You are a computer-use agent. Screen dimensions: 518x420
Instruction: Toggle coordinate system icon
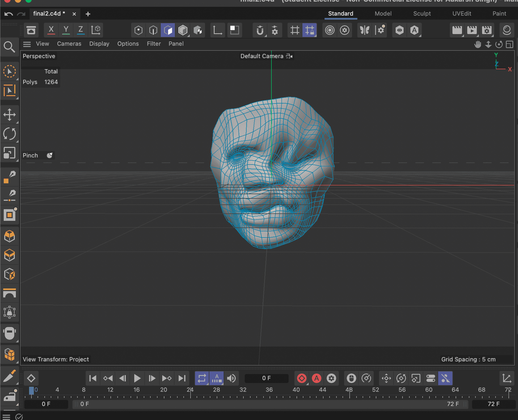[x=96, y=30]
